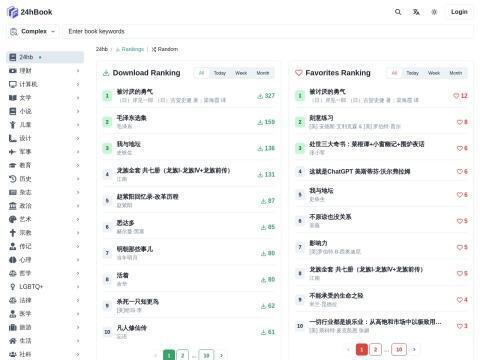Click the 军事 jet plane icon
Screen dimensions: 480x360
13,152
